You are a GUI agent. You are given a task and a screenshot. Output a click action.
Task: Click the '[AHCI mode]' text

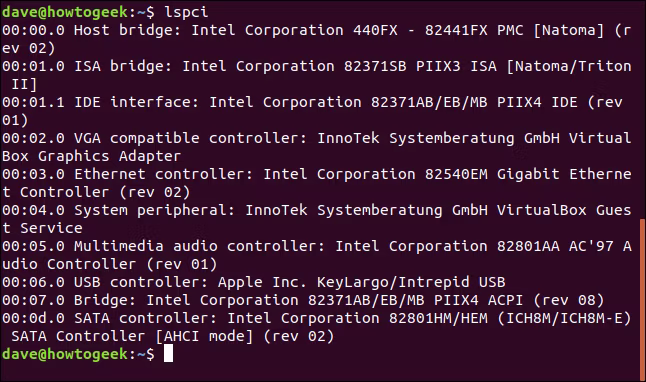(204, 336)
